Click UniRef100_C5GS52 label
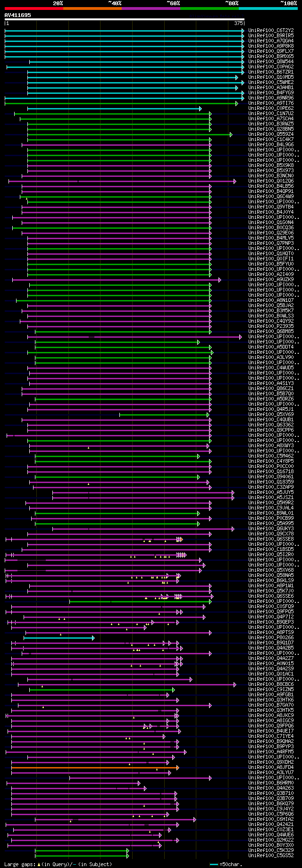This screenshot has height=868, width=302. (x=271, y=855)
